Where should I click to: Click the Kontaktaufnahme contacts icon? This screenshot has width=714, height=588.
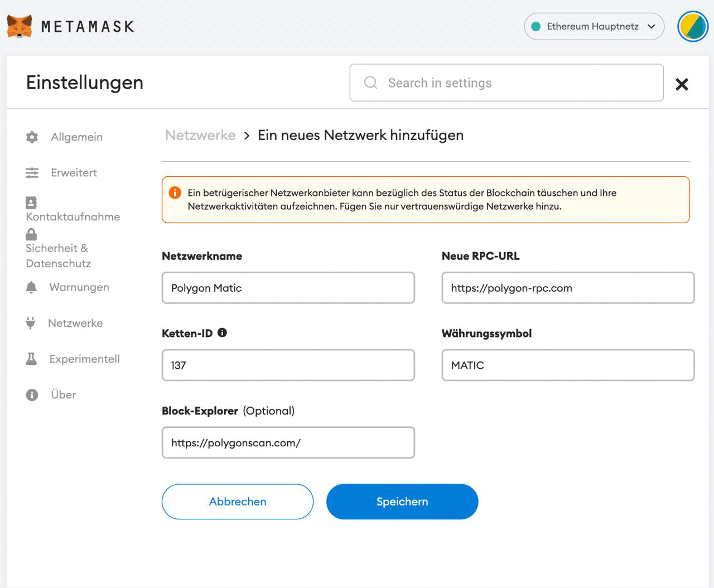31,203
